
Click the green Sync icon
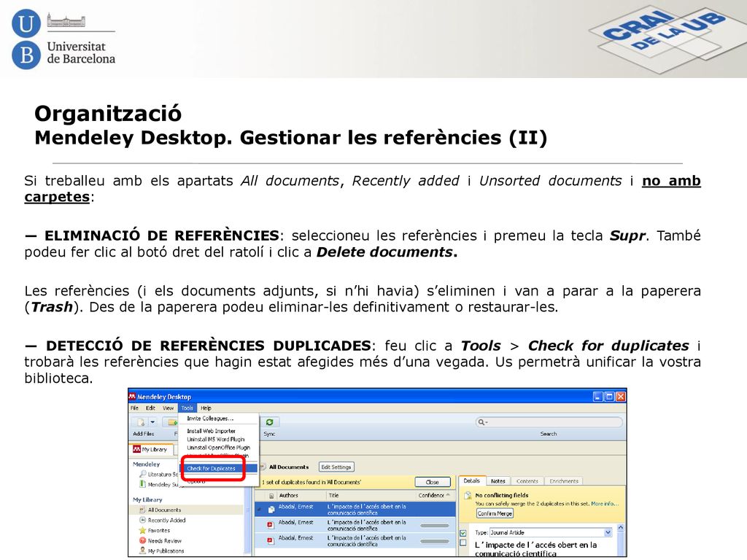click(x=270, y=422)
